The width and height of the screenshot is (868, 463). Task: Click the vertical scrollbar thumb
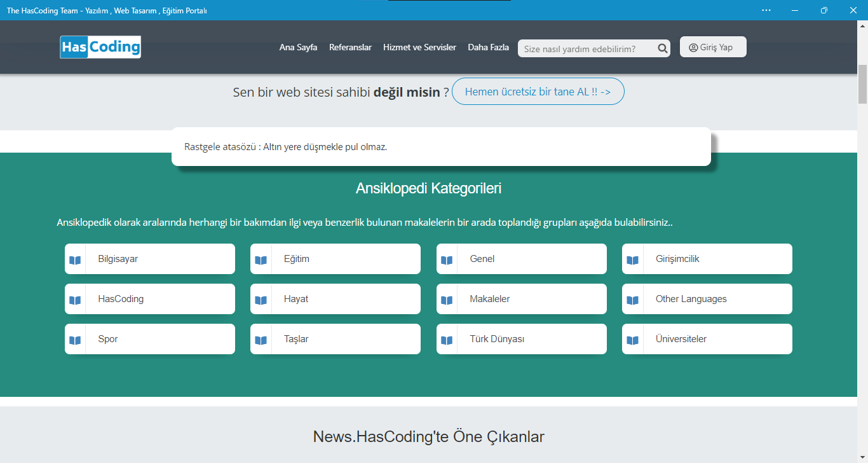pyautogui.click(x=863, y=83)
